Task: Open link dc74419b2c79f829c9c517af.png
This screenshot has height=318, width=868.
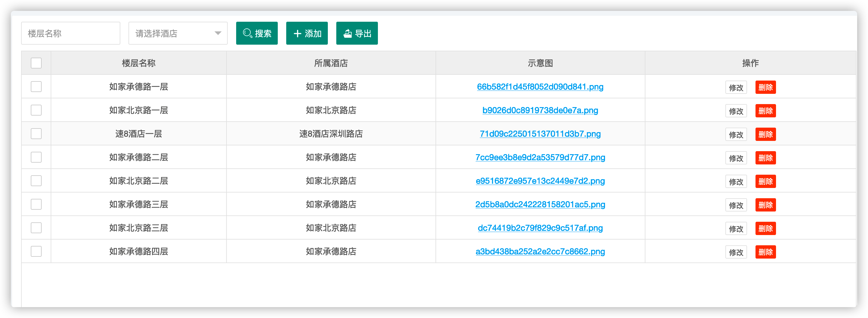Action: pyautogui.click(x=540, y=228)
